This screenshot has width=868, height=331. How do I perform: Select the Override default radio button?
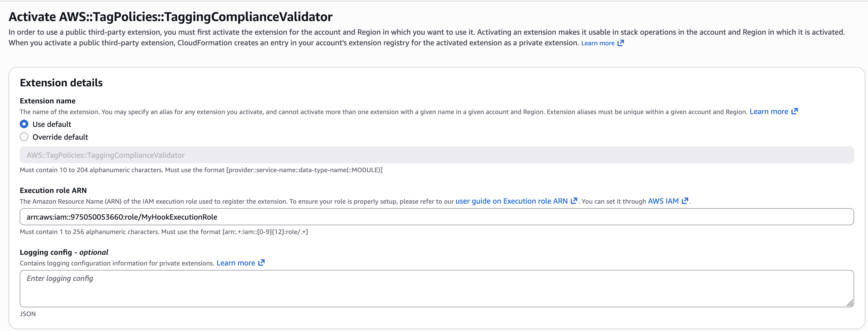pos(24,137)
